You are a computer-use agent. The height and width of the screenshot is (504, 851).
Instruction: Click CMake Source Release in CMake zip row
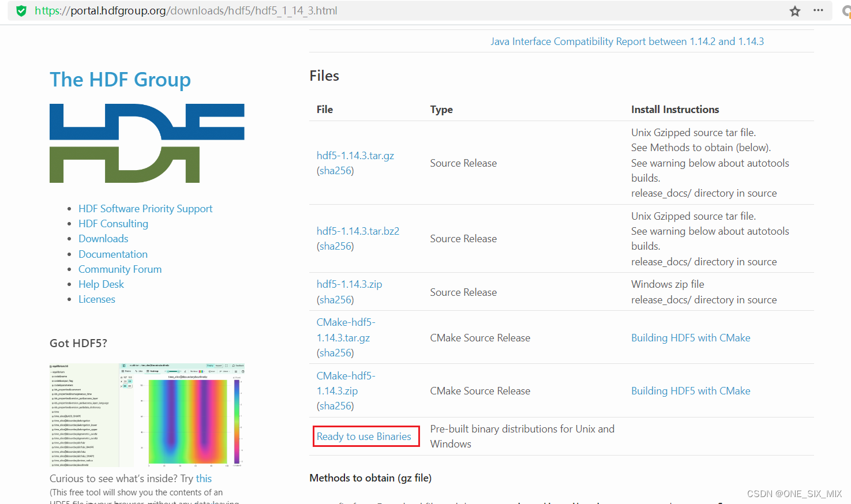[480, 391]
